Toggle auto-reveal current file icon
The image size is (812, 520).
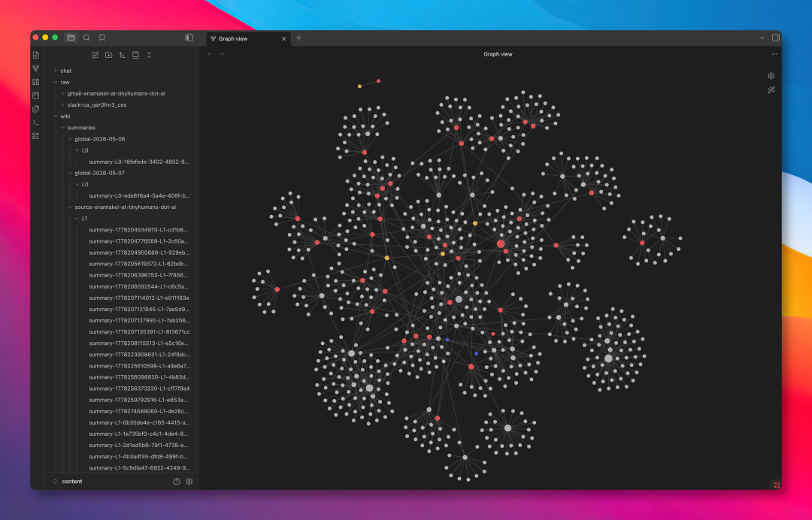click(135, 55)
